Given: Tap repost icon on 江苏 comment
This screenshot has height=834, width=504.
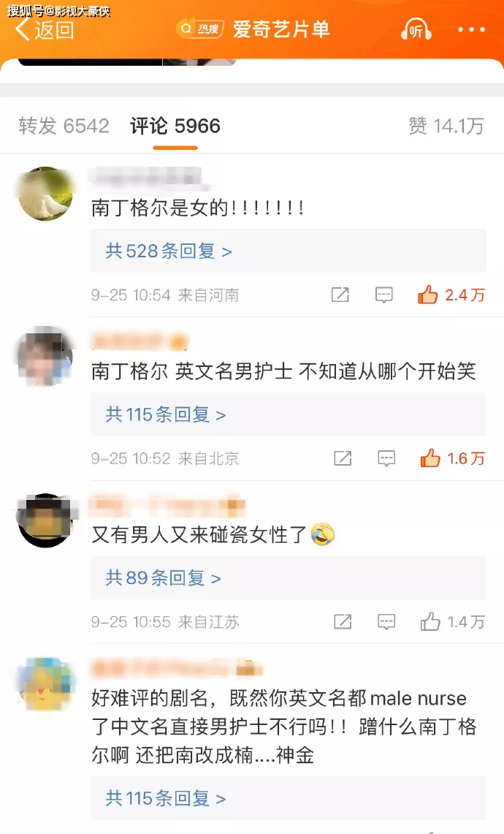Looking at the screenshot, I should click(343, 621).
